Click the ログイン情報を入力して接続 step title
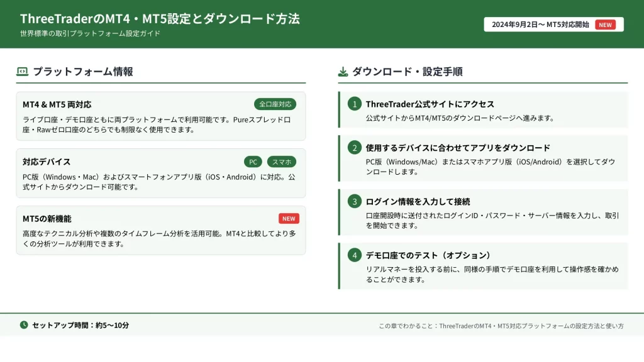 [x=418, y=202]
